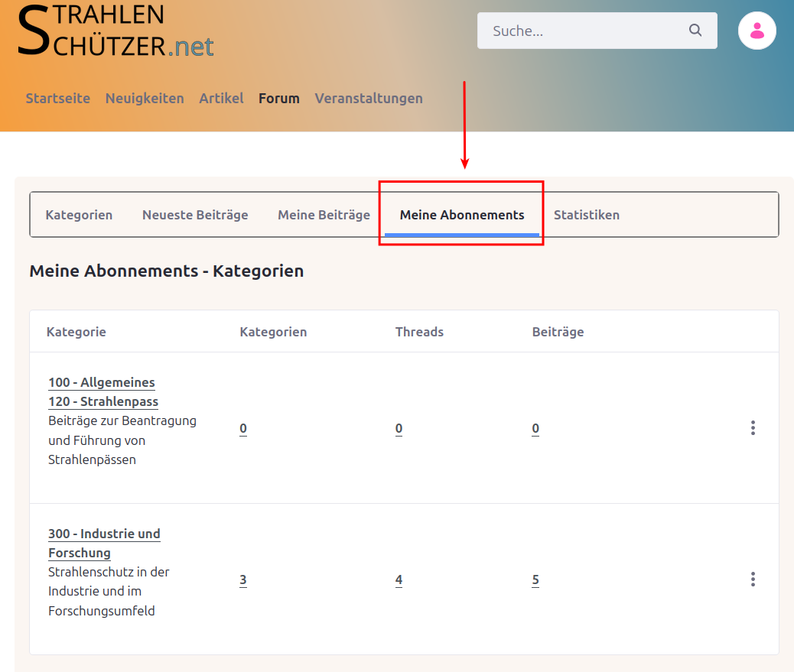Go to Startseite in navigation
The width and height of the screenshot is (794, 672).
58,99
